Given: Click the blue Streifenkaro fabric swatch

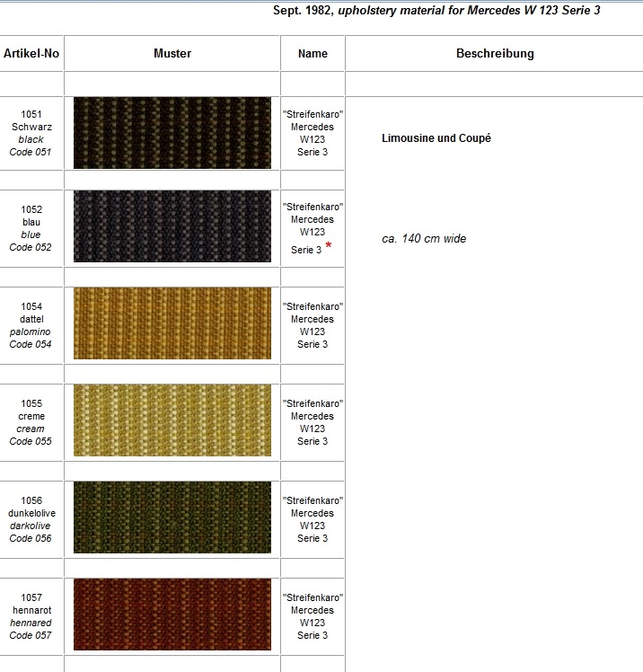Looking at the screenshot, I should pos(172,226).
